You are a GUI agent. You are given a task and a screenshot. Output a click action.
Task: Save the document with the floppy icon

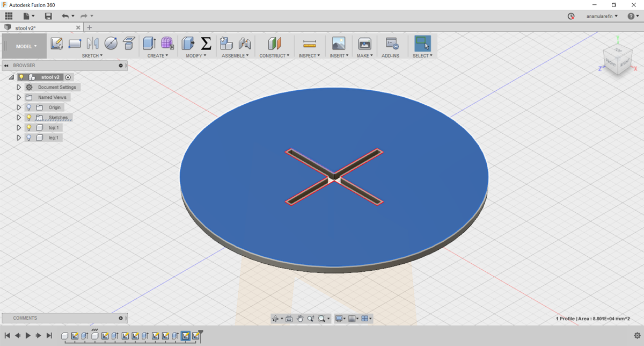click(x=48, y=16)
